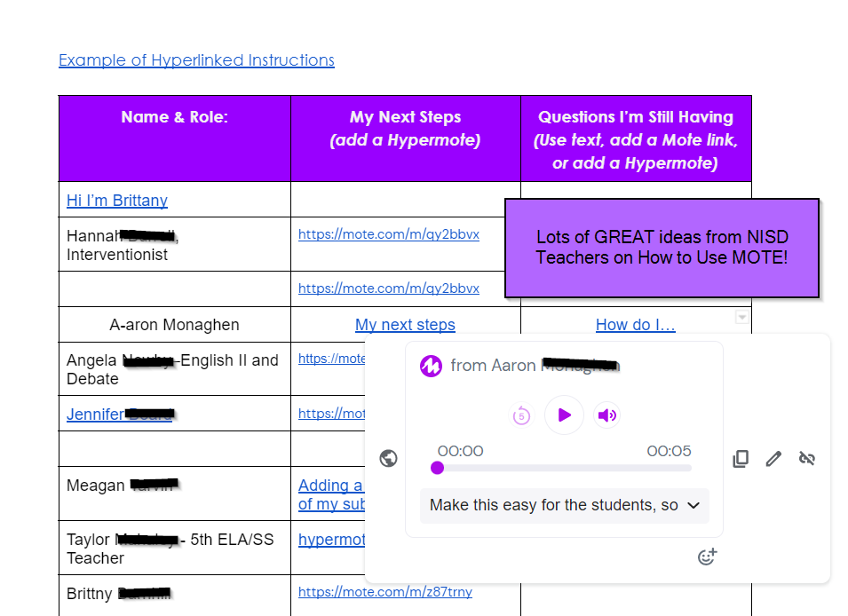
Task: Click Questions I'm Still Having header
Action: click(636, 138)
